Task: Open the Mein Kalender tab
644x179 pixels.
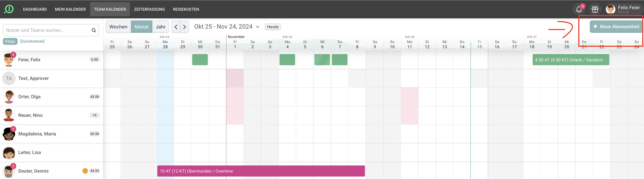Action: 70,9
